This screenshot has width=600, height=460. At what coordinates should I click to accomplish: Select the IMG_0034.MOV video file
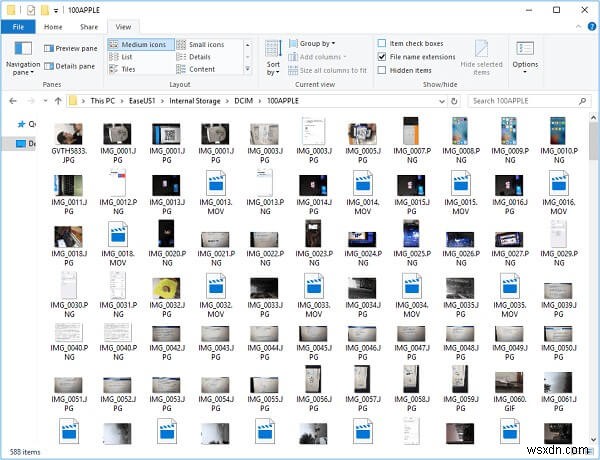coord(412,295)
